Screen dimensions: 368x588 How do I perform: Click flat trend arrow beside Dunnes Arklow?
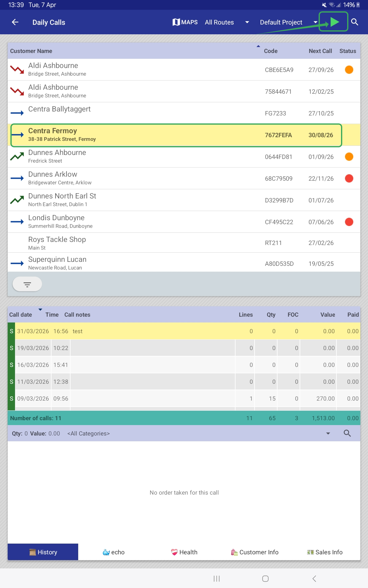tap(17, 178)
